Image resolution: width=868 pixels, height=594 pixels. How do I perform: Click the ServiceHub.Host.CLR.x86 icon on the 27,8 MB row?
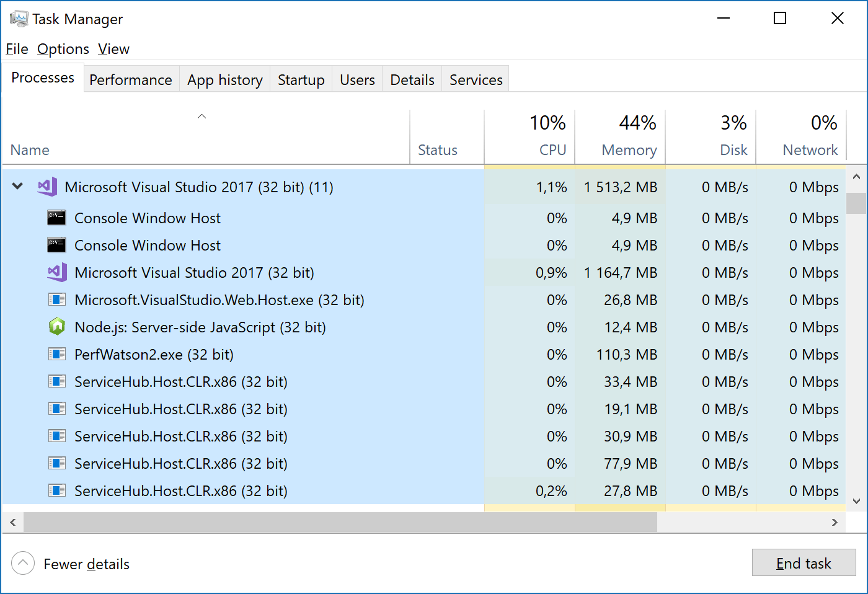(x=57, y=490)
